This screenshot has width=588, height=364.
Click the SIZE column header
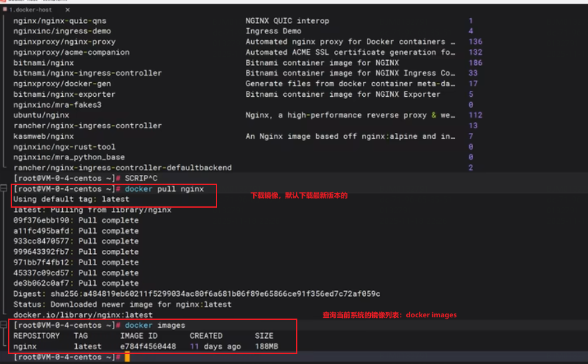[x=264, y=336]
